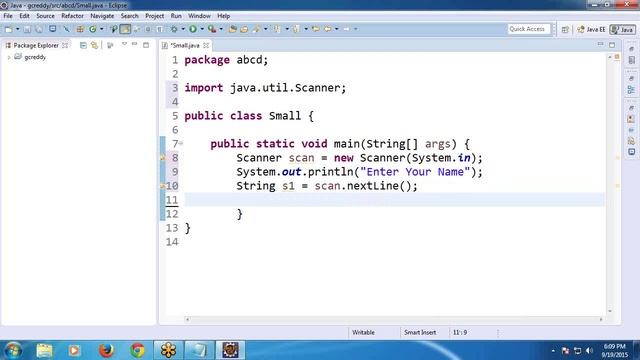Open Firefox from the taskbar
This screenshot has height=360, width=640.
(106, 350)
